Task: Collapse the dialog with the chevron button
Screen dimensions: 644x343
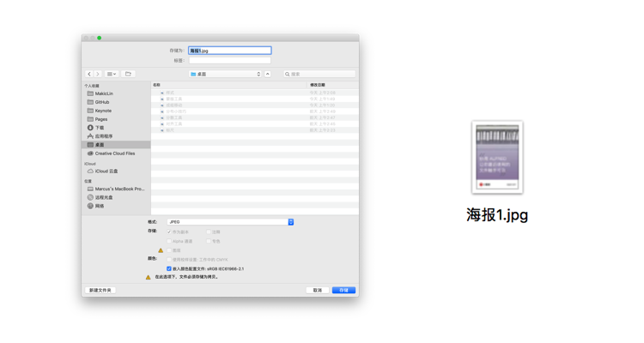Action: click(268, 75)
